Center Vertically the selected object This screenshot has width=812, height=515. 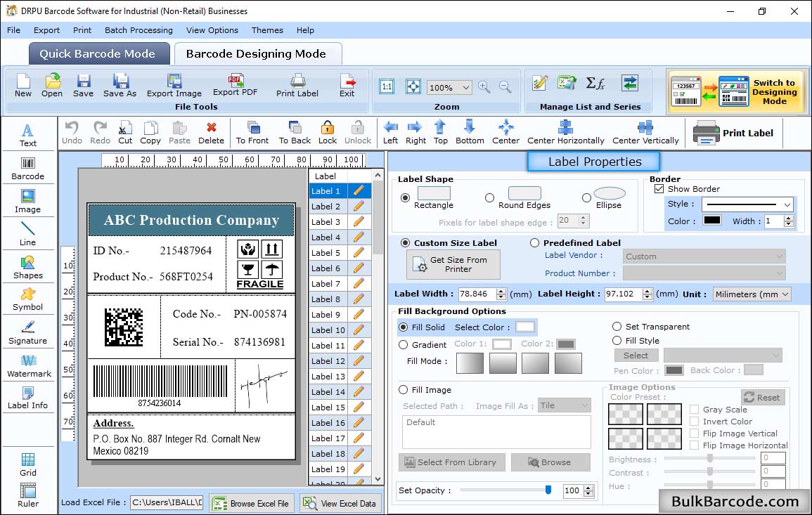[x=645, y=133]
